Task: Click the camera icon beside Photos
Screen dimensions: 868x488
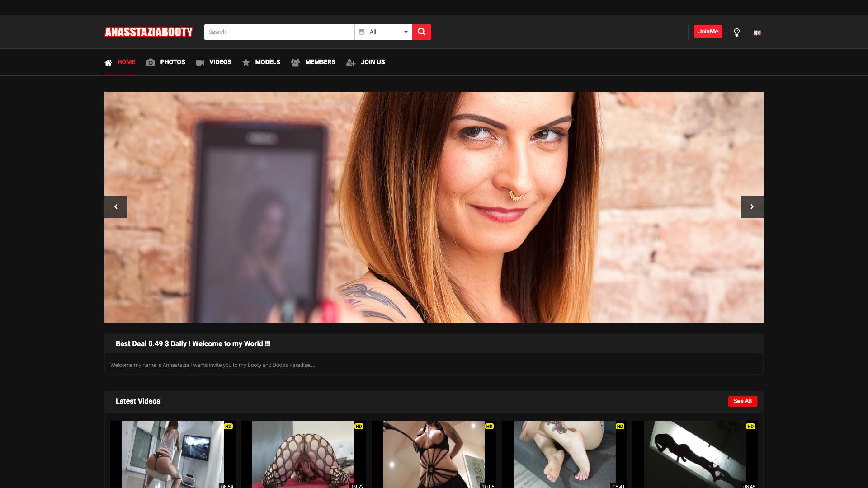Action: pos(151,62)
